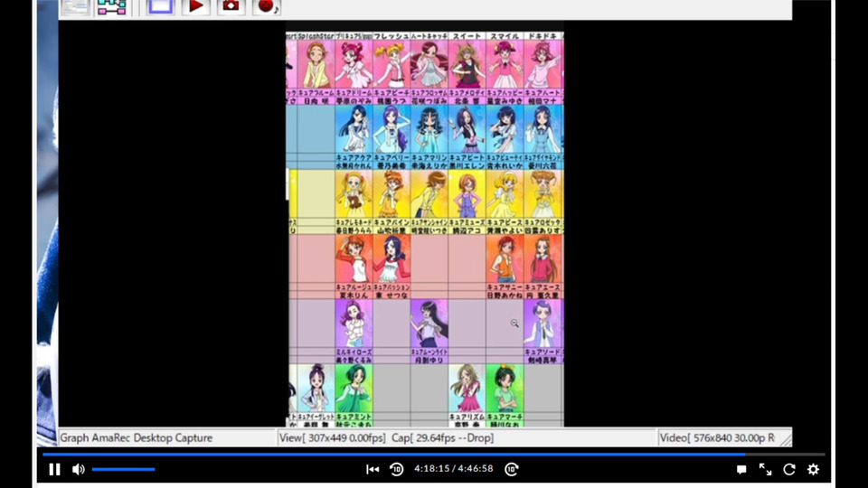This screenshot has height=488, width=868.
Task: Skip forward ten seconds
Action: coord(512,469)
